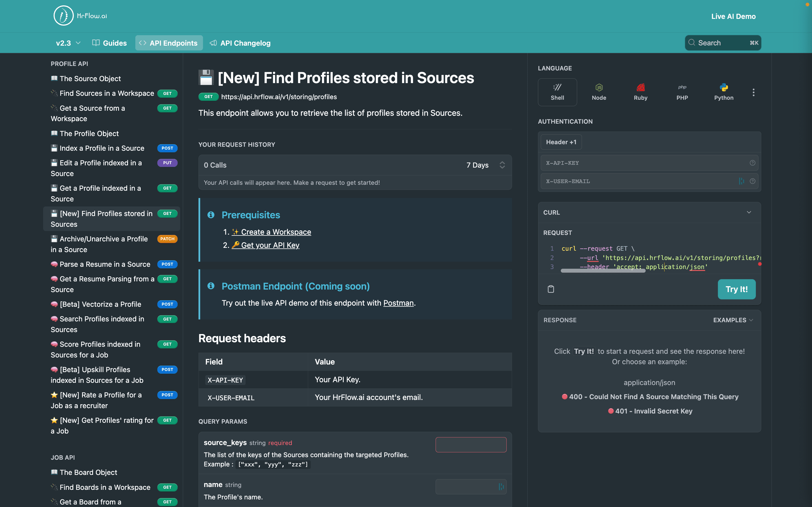Open the Create a Workspace link
Image resolution: width=812 pixels, height=507 pixels.
(275, 232)
